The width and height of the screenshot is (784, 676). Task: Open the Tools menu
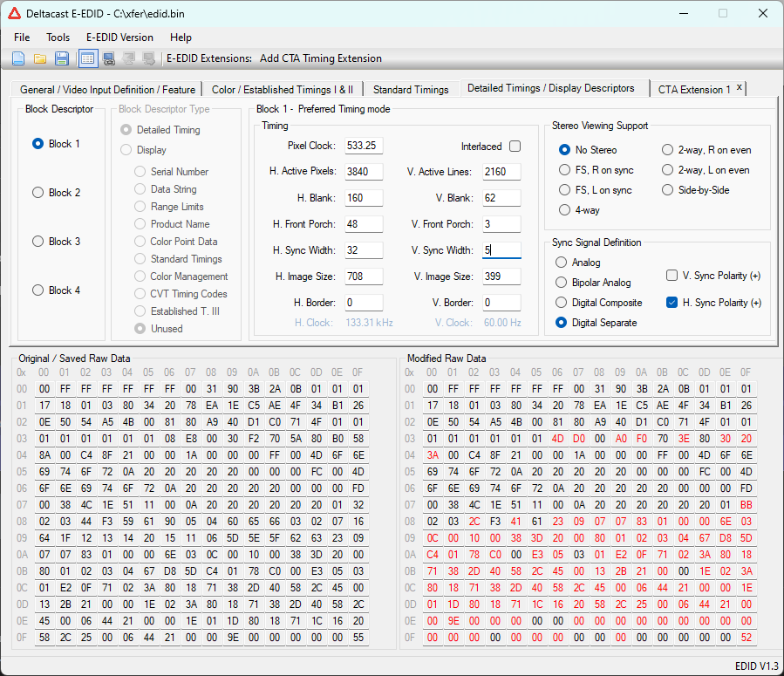[x=58, y=38]
